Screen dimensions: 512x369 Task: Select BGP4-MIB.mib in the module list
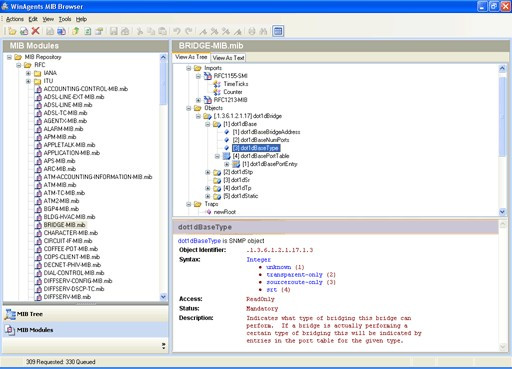tap(61, 209)
